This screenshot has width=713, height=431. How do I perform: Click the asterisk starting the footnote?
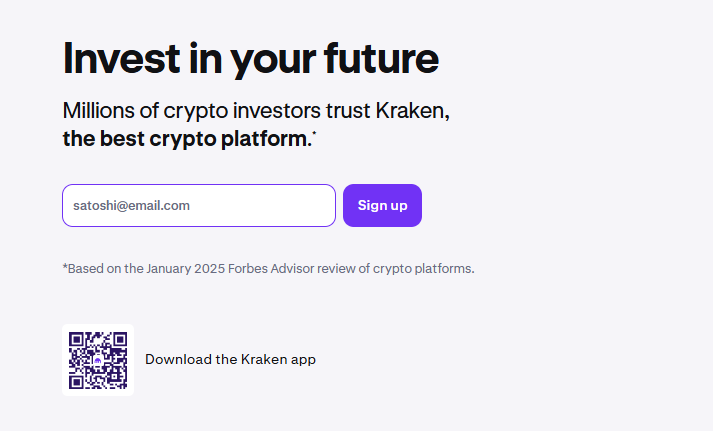click(x=65, y=267)
